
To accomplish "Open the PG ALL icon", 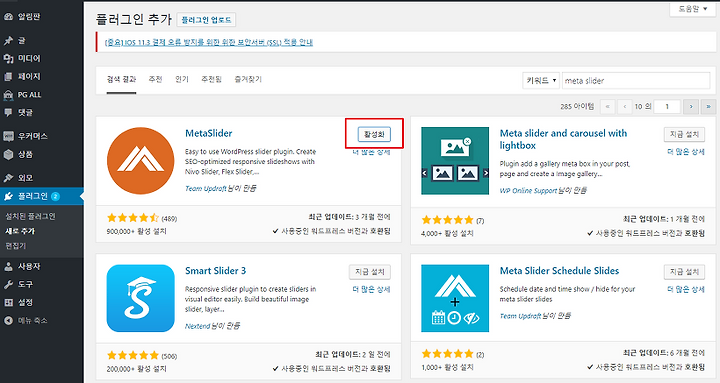I will pos(8,95).
